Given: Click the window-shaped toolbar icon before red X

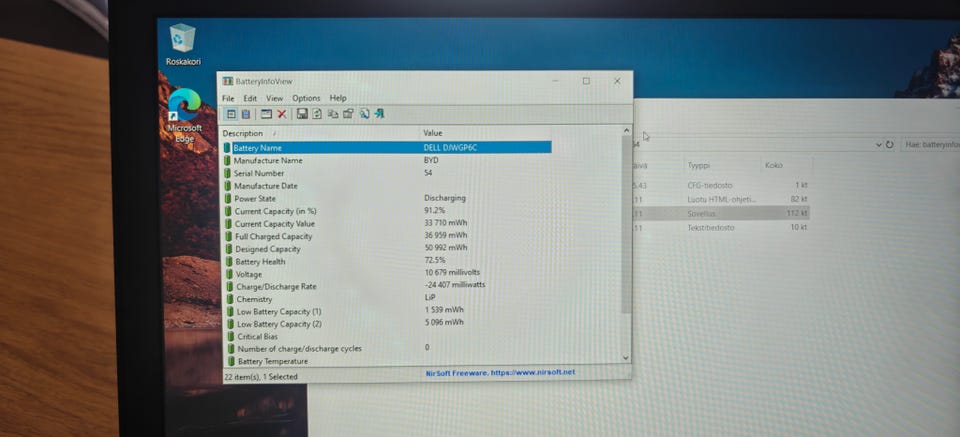Looking at the screenshot, I should 266,114.
